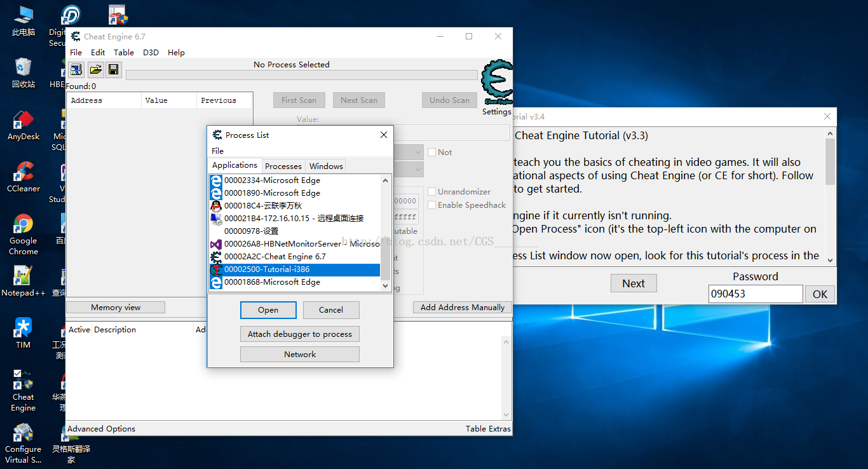Open the Edit menu
The width and height of the screenshot is (868, 469).
click(x=98, y=53)
